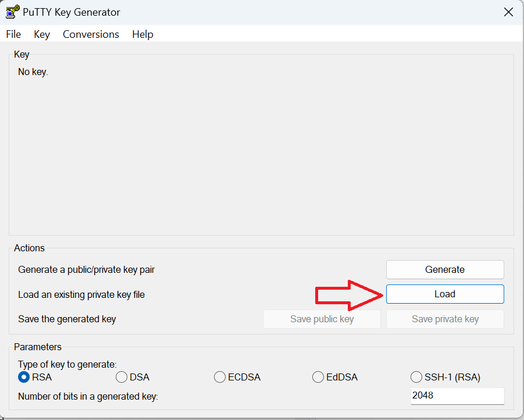Select the EdDSA key type
Viewport: 524px width, 420px height.
(x=335, y=377)
